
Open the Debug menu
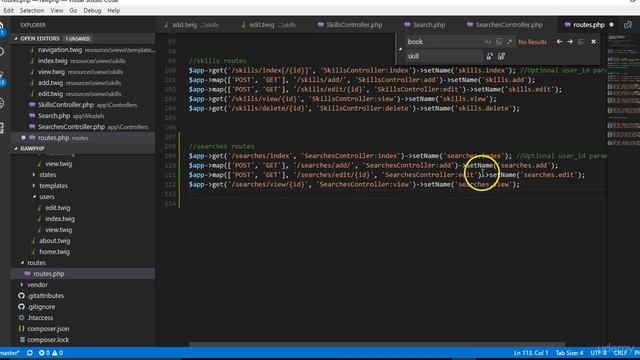point(92,11)
